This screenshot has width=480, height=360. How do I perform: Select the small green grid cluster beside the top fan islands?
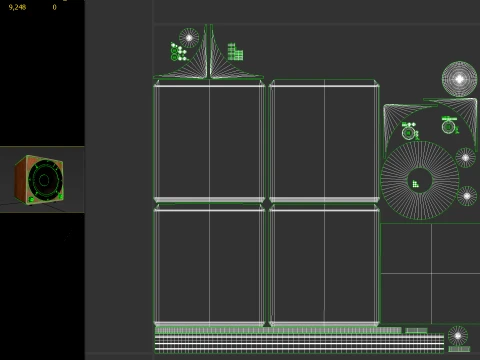click(x=235, y=52)
